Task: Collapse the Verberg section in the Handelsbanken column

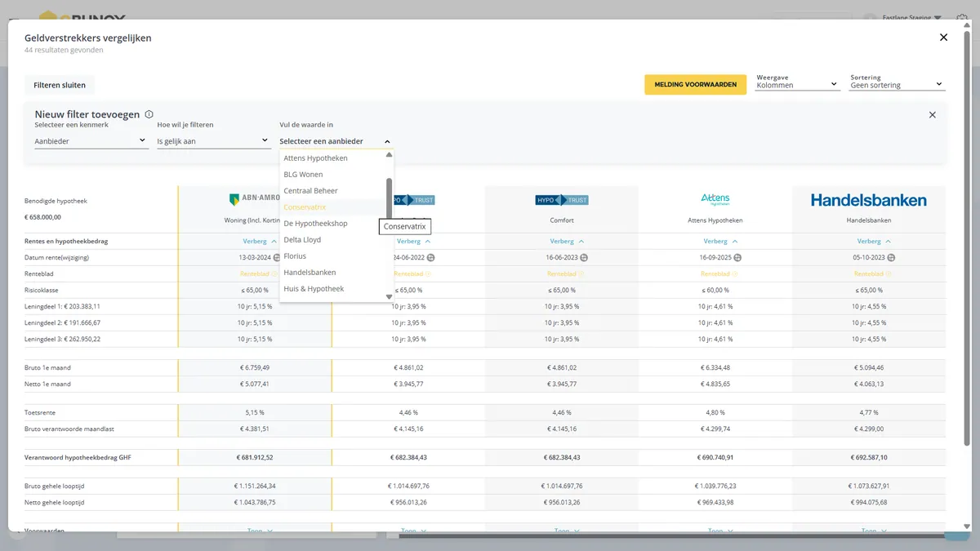Action: (874, 241)
